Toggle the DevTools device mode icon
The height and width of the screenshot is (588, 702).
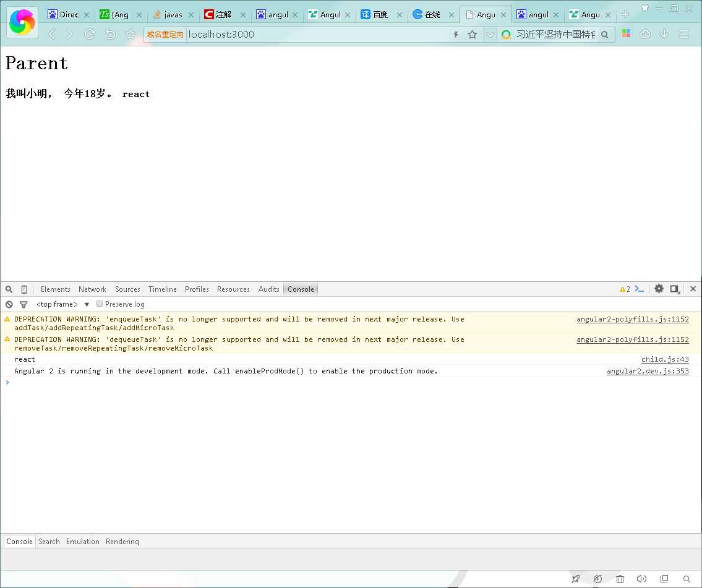coord(24,289)
